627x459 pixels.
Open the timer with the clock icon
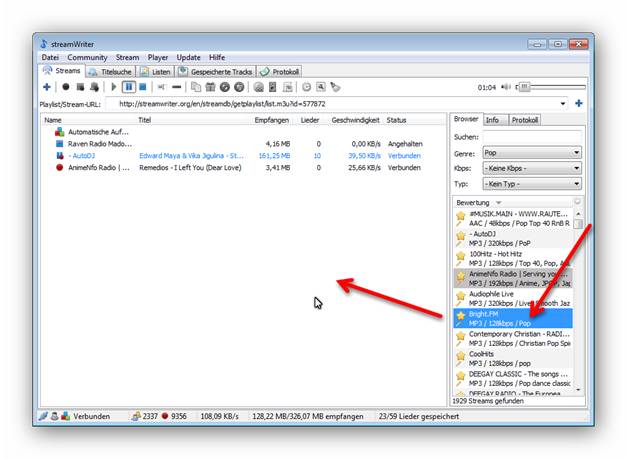pyautogui.click(x=307, y=87)
